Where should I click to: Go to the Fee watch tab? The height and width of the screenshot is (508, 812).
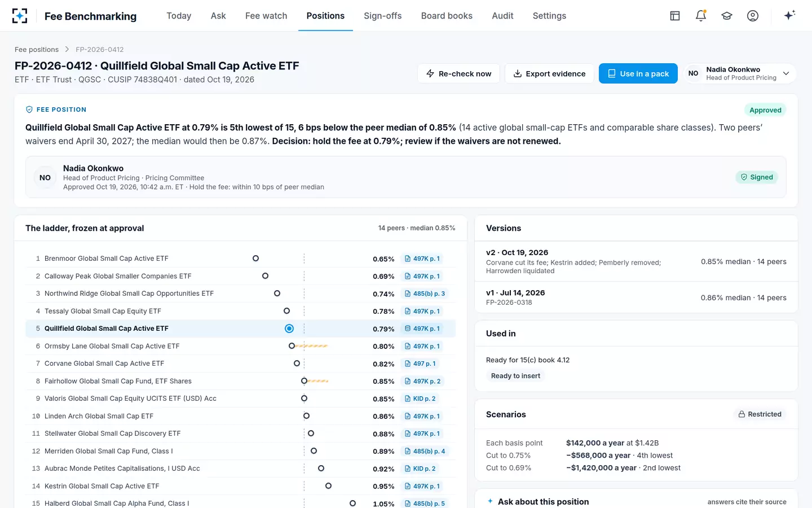[266, 16]
